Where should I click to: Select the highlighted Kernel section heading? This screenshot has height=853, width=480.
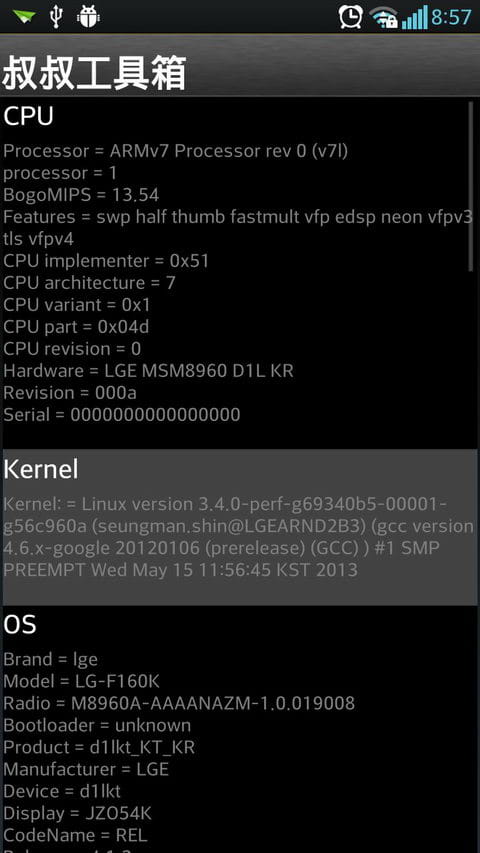tap(41, 469)
